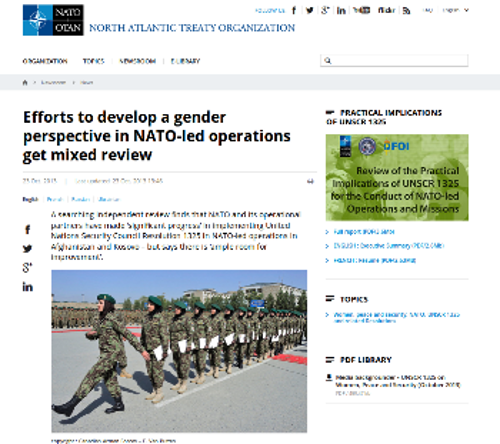Open the NEWSROOM menu

(x=137, y=61)
